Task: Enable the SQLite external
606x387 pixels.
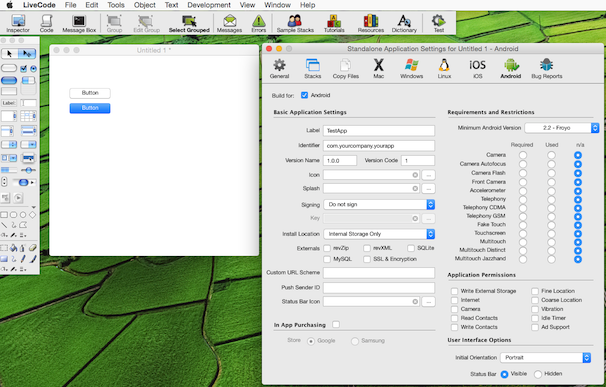Action: tap(411, 248)
